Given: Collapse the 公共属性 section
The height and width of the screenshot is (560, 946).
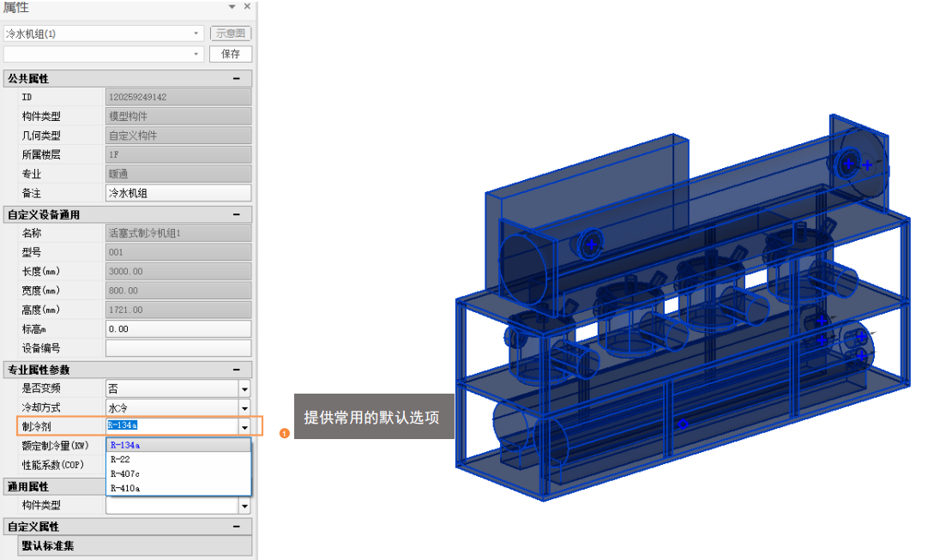Looking at the screenshot, I should pyautogui.click(x=236, y=79).
